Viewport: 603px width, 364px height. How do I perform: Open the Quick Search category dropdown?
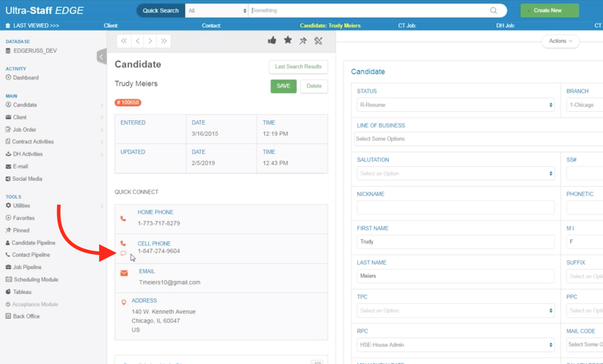[x=217, y=11]
